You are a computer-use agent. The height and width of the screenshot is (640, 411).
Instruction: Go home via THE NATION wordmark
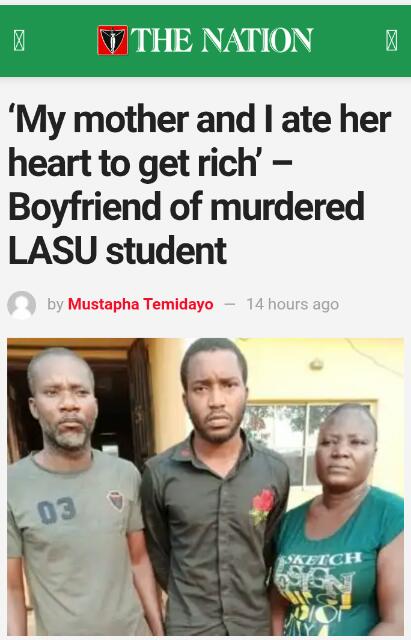point(222,40)
